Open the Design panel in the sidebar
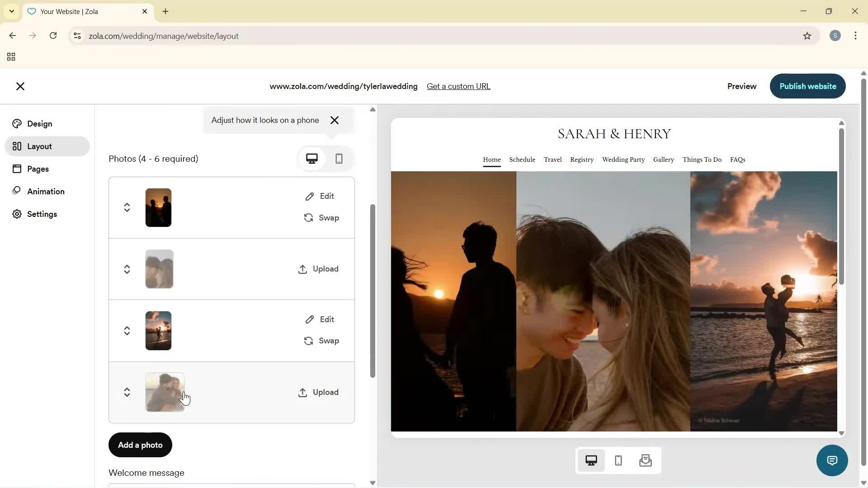Viewport: 868px width, 488px height. 38,123
